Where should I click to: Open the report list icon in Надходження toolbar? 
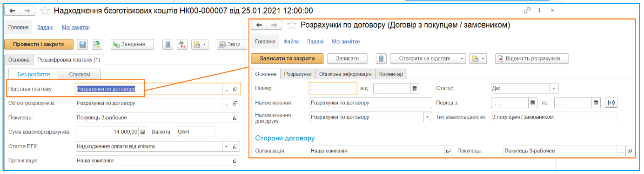pos(168,44)
